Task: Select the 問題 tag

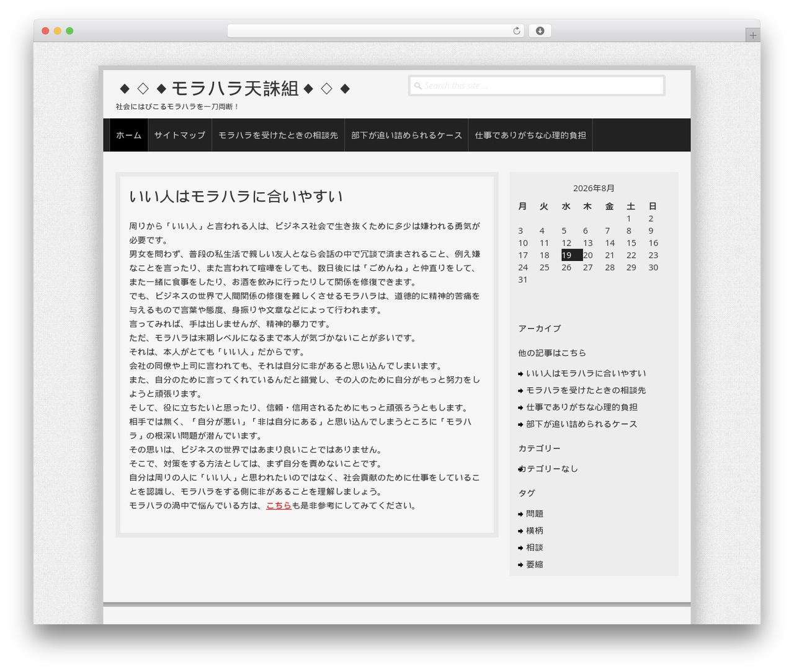Action: pyautogui.click(x=535, y=513)
